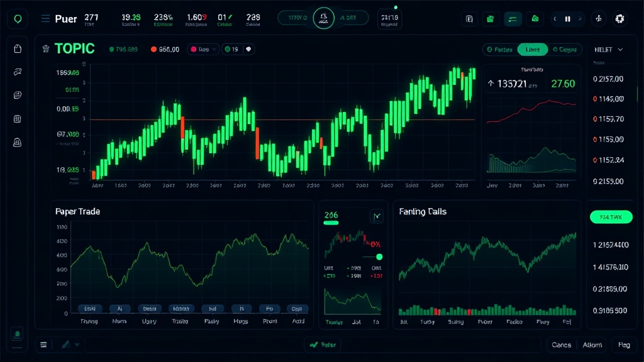Image resolution: width=644 pixels, height=362 pixels.
Task: Open the Cares tab in the bottom bar
Action: [562, 345]
